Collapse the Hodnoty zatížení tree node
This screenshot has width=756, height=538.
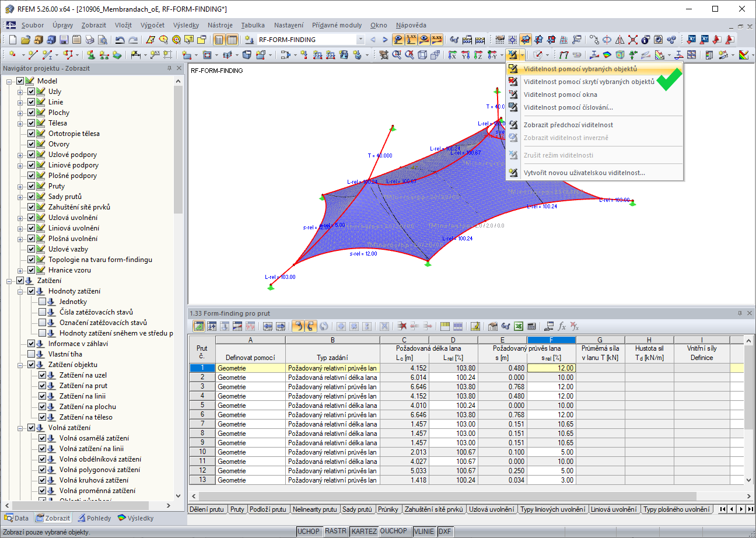coord(20,291)
